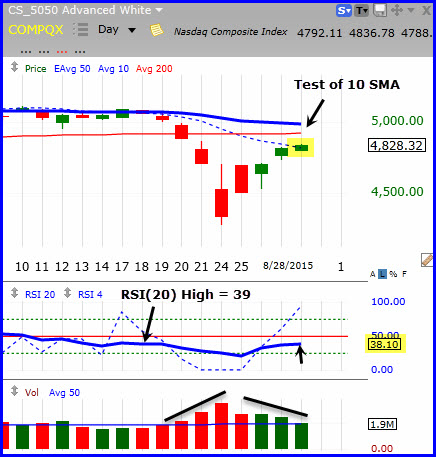
Task: Click the Avg 10 indicator label
Action: point(113,69)
